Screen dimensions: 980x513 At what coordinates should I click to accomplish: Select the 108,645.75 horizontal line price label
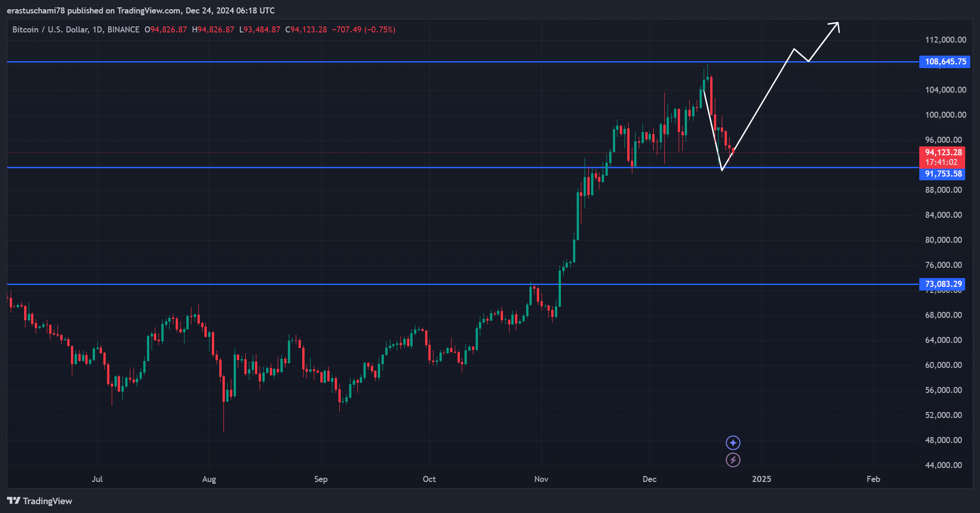945,62
